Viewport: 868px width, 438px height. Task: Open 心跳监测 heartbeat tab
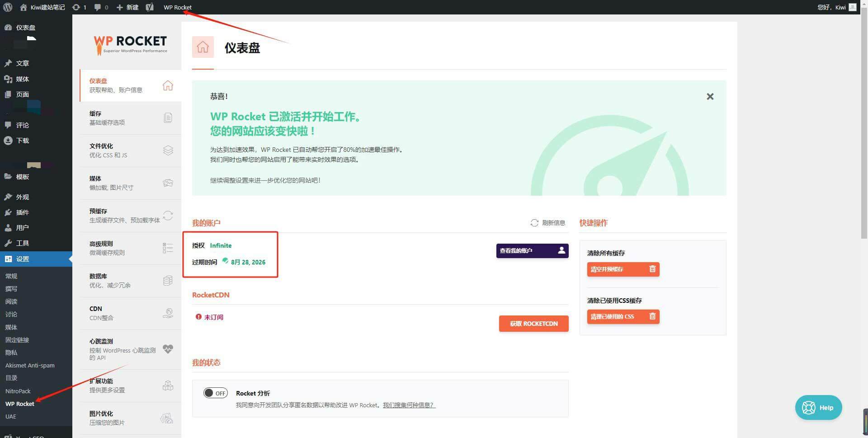coord(131,349)
